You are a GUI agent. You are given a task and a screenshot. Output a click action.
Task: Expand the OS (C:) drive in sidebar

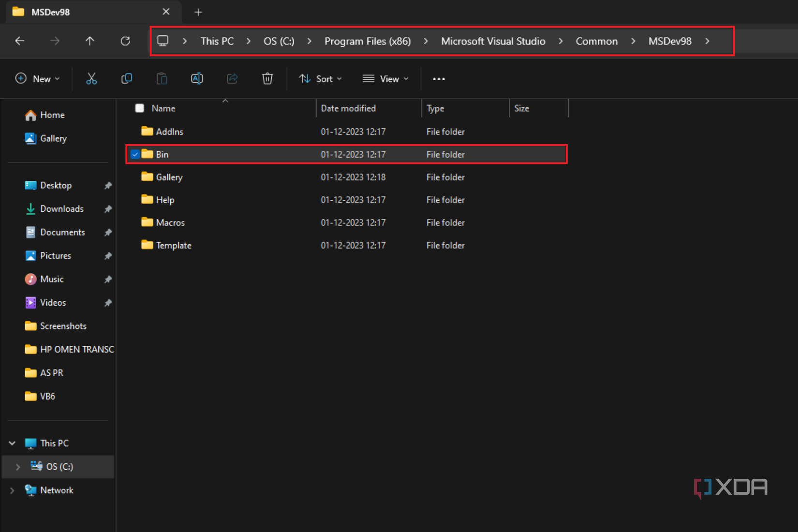18,467
